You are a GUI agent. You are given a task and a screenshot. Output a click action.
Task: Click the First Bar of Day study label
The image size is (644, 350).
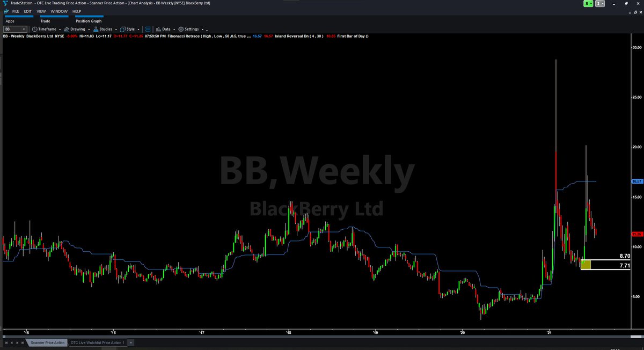(x=353, y=36)
